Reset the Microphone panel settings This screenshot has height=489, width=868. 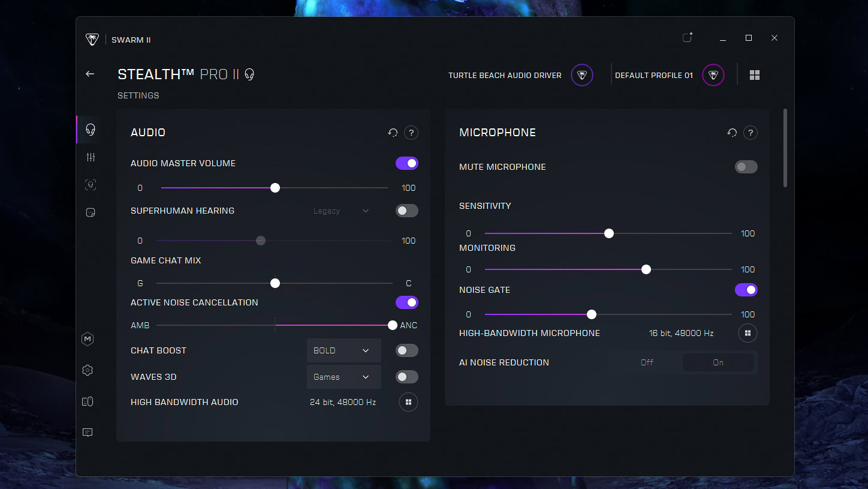(732, 133)
